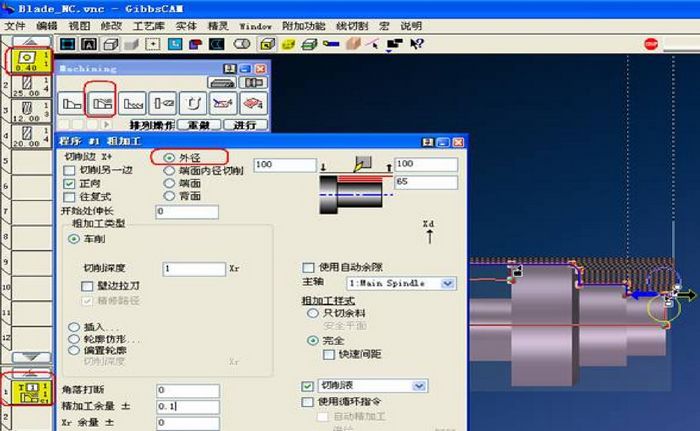Screen dimensions: 700x431
Task: Uncheck the 正向 checkbox
Action: click(69, 184)
